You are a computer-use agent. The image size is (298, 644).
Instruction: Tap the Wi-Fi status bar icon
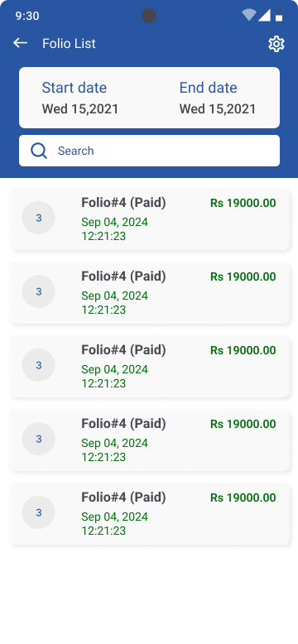click(249, 15)
